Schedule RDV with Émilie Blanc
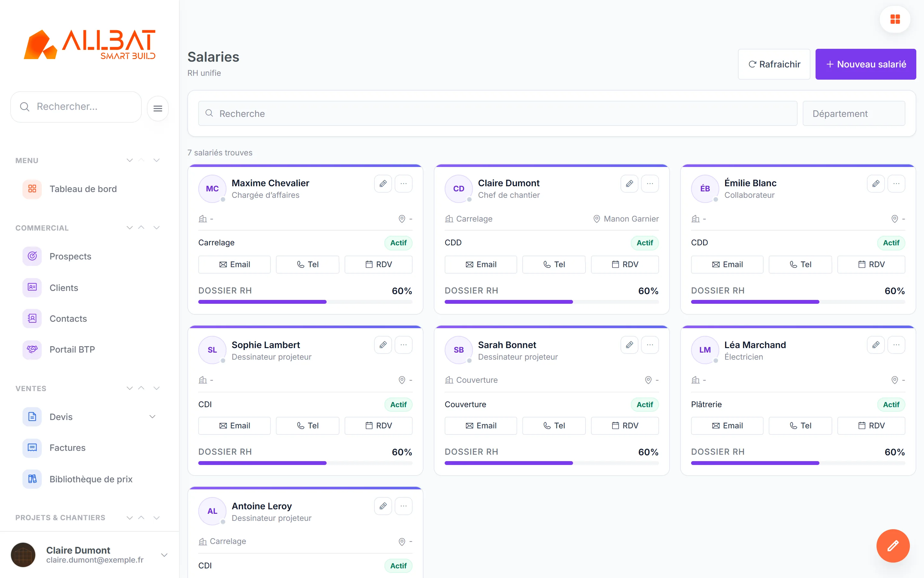 click(871, 265)
